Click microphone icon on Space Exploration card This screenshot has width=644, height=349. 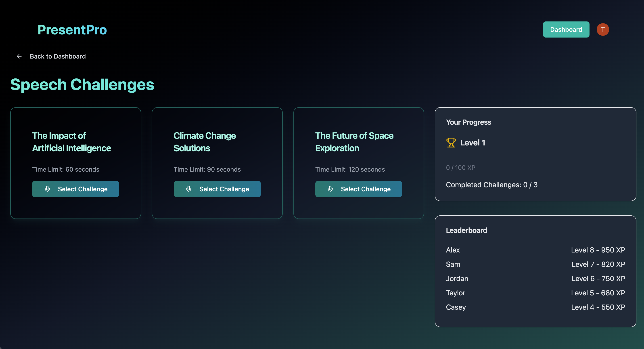coord(330,189)
